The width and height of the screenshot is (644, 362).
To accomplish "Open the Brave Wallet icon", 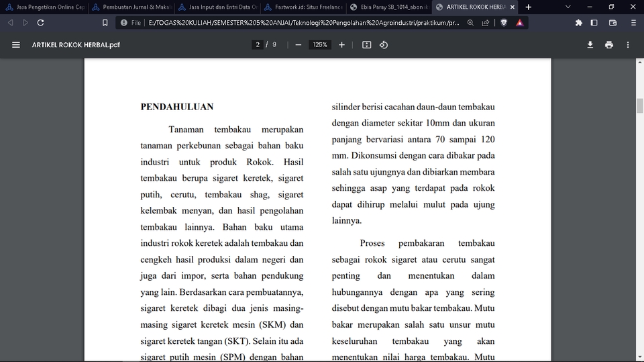I will [612, 23].
